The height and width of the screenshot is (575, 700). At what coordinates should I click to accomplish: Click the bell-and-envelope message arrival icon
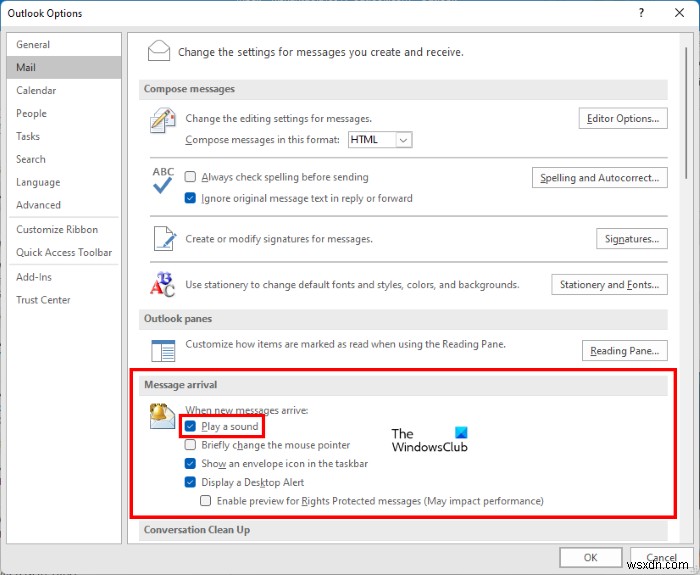click(162, 416)
